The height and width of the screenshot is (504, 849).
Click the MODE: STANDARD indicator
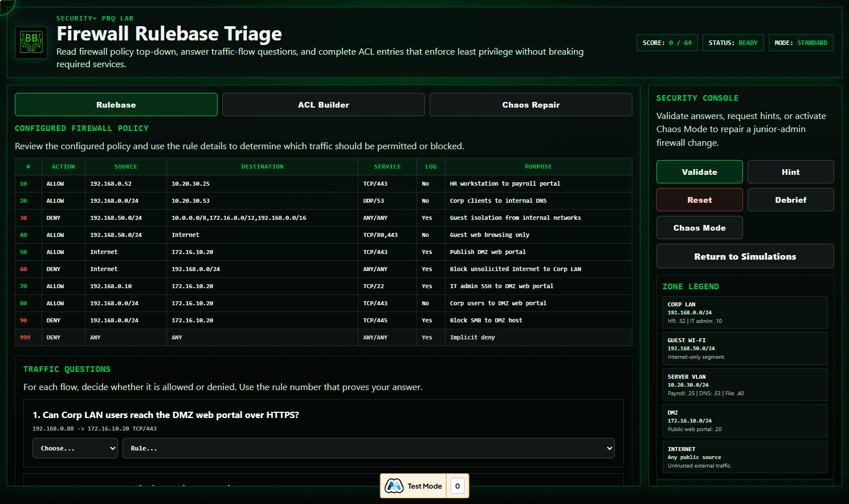[x=801, y=43]
